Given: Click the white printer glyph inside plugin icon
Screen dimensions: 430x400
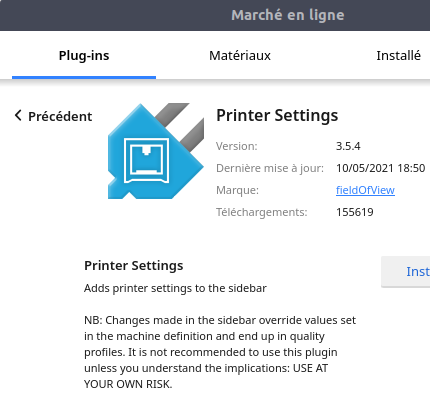Looking at the screenshot, I should [146, 161].
